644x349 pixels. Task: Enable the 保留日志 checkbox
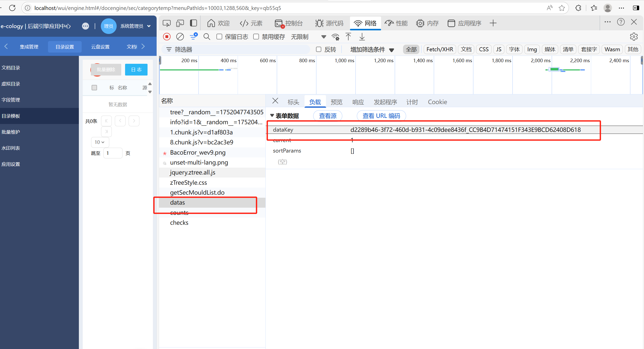click(219, 36)
